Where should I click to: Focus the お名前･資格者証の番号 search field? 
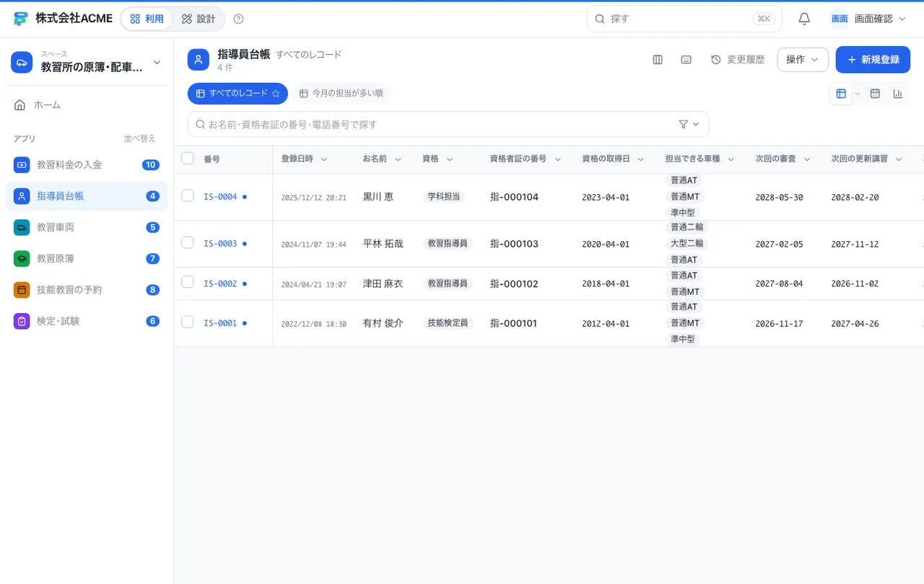448,124
